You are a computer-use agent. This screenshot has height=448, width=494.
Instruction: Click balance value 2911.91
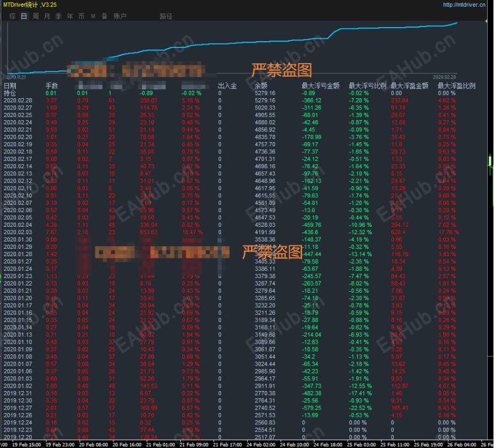coord(265,386)
